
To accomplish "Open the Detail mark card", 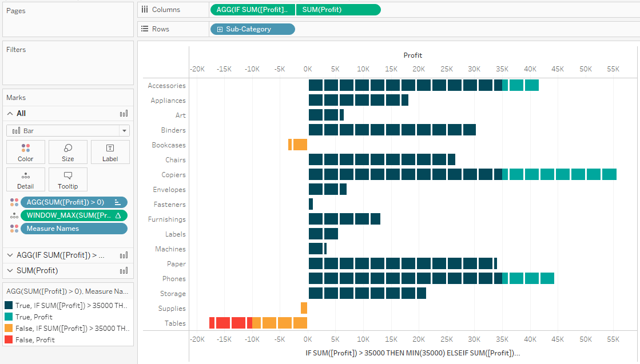I will click(x=26, y=179).
